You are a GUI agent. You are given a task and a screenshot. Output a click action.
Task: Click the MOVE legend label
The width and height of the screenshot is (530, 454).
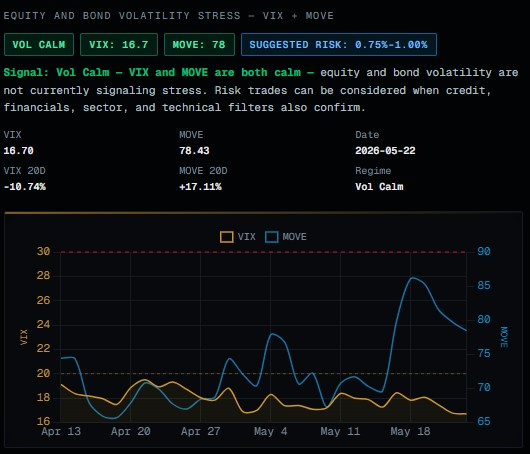click(x=294, y=237)
